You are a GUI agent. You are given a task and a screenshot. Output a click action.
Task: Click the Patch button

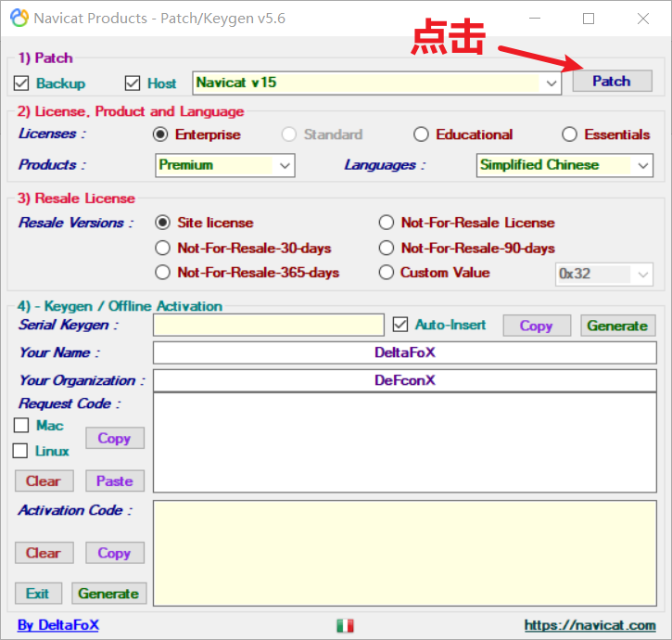point(613,81)
